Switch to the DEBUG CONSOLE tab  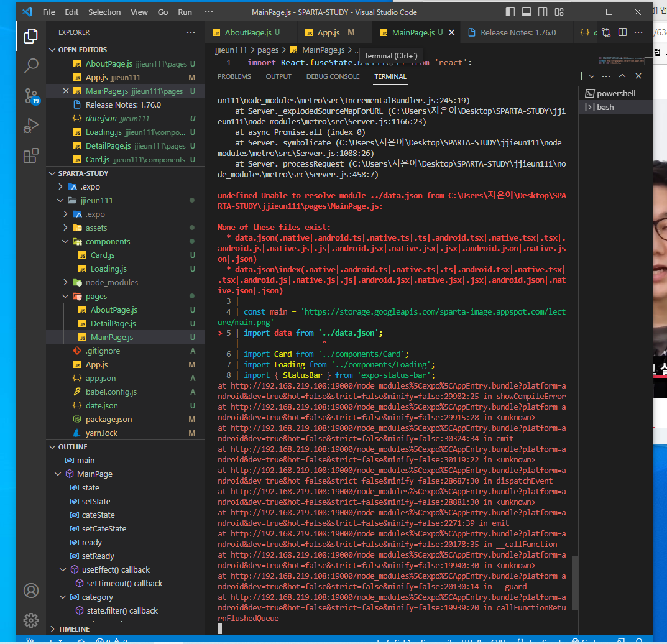coord(333,76)
